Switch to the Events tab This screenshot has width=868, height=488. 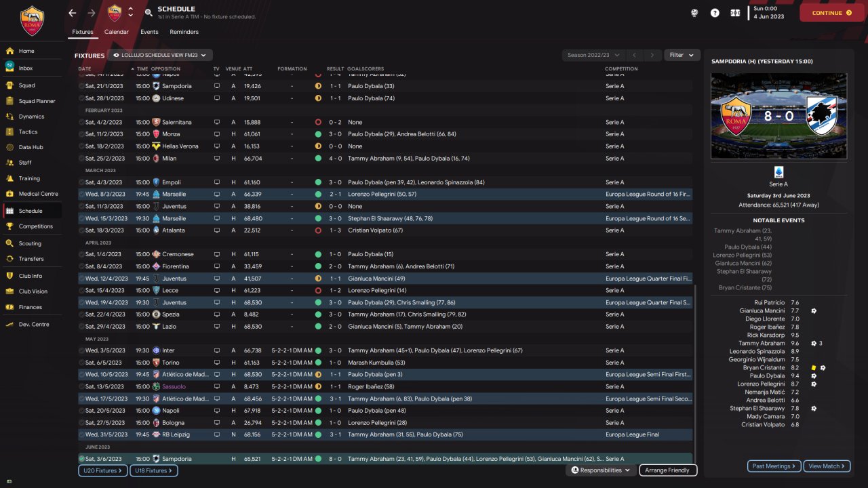tap(149, 32)
